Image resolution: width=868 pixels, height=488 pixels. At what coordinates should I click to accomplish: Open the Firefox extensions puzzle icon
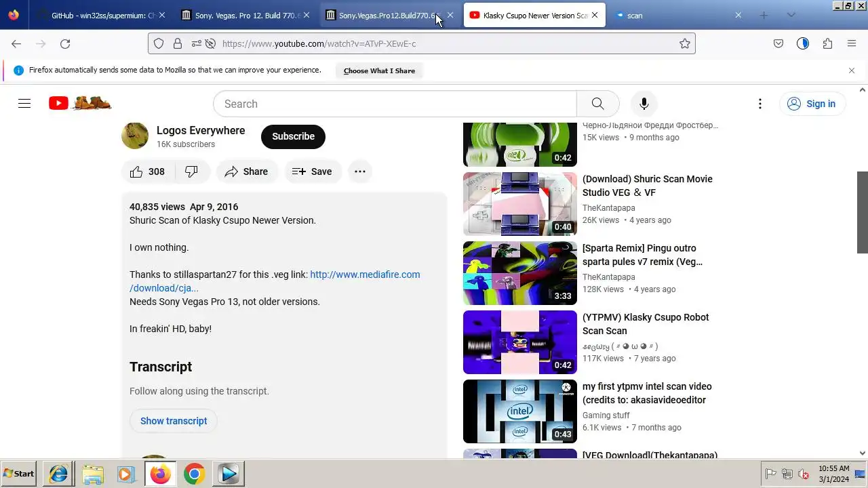pos(827,43)
